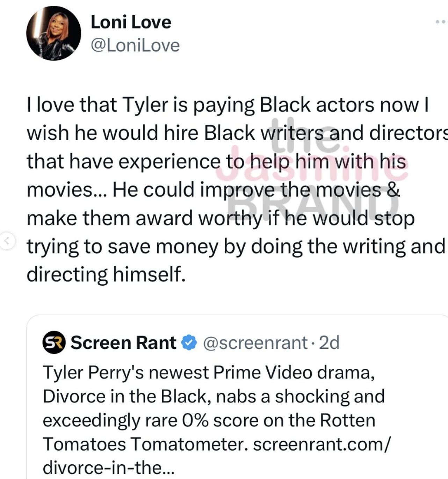The height and width of the screenshot is (479, 448).
Task: Click the Screen Rant SR logo avatar
Action: click(54, 342)
